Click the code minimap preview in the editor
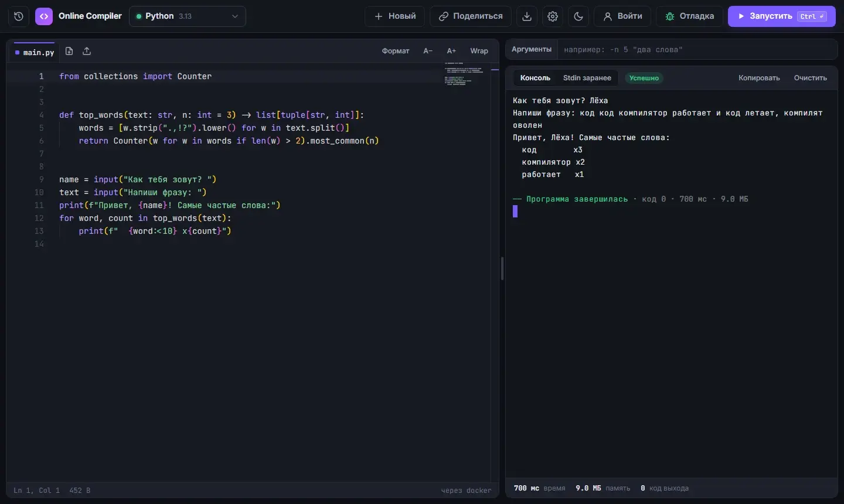The image size is (844, 504). tap(464, 74)
